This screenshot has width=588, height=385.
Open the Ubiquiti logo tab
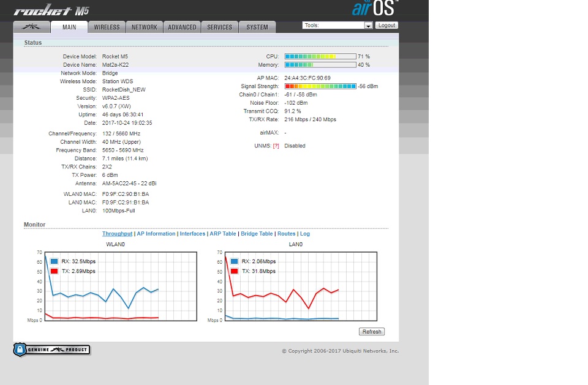pos(31,27)
